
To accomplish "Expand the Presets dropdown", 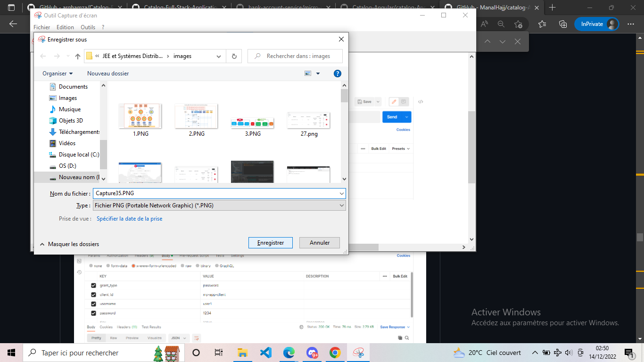I will click(401, 148).
